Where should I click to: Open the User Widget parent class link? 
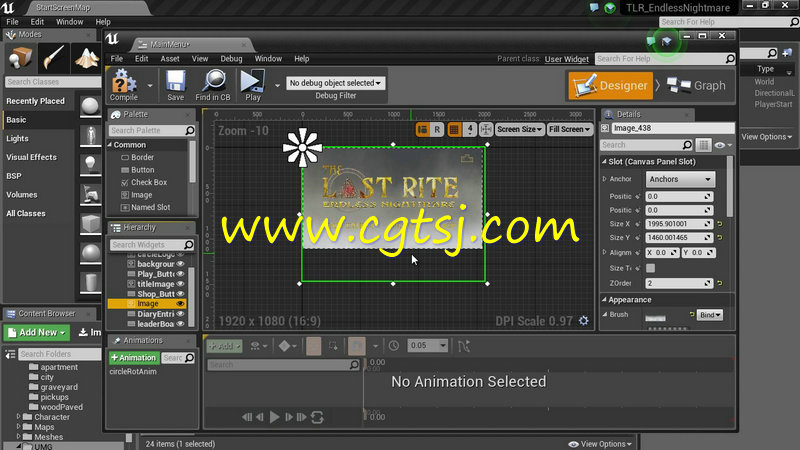(x=566, y=59)
